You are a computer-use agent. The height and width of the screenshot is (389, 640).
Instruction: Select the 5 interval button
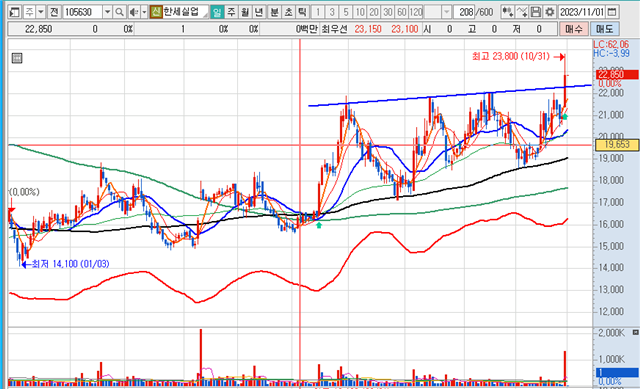pyautogui.click(x=346, y=12)
